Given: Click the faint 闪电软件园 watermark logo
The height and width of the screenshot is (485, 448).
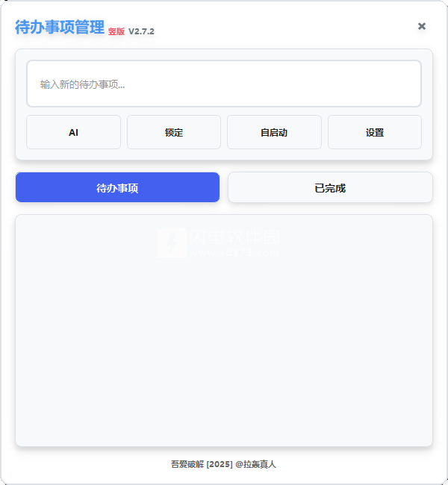Looking at the screenshot, I should tap(172, 242).
